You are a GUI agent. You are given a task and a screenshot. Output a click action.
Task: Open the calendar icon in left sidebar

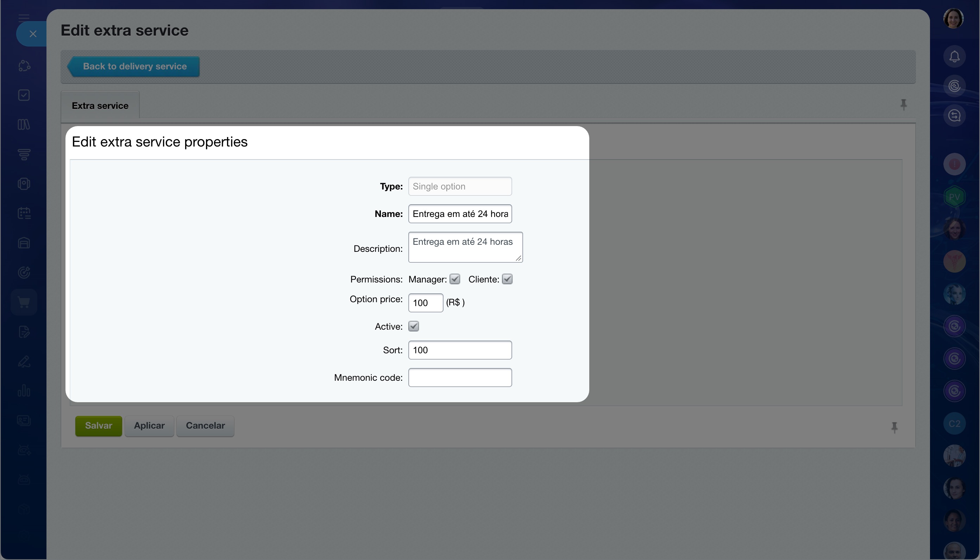point(24,213)
